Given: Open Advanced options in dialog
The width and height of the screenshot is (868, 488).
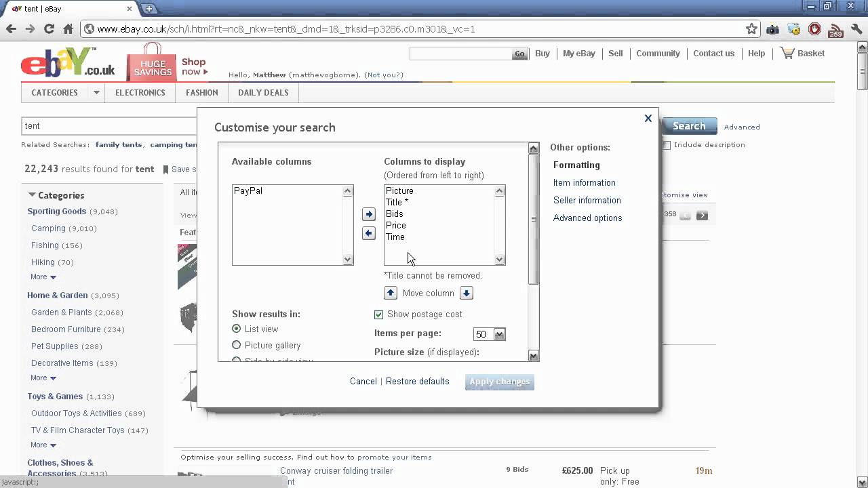Looking at the screenshot, I should [x=587, y=218].
